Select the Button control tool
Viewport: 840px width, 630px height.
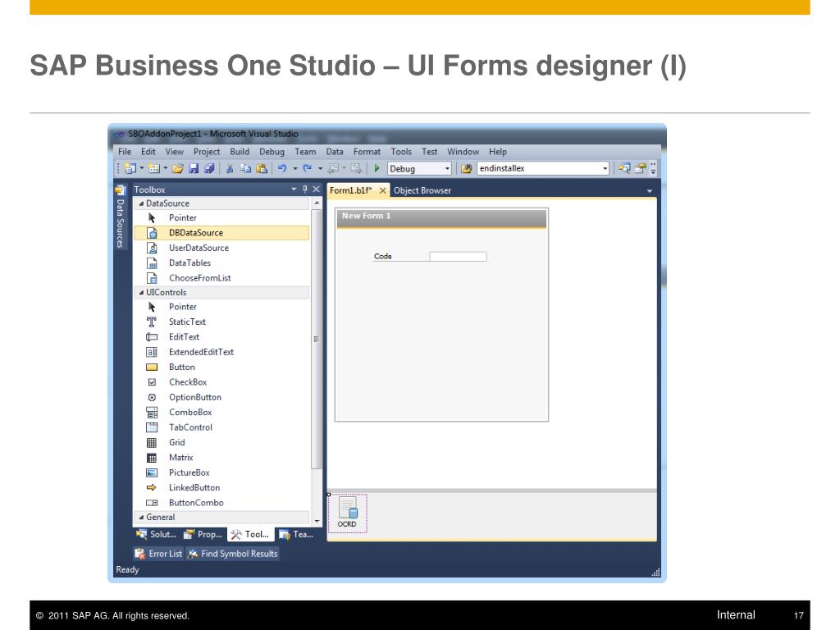(221, 367)
